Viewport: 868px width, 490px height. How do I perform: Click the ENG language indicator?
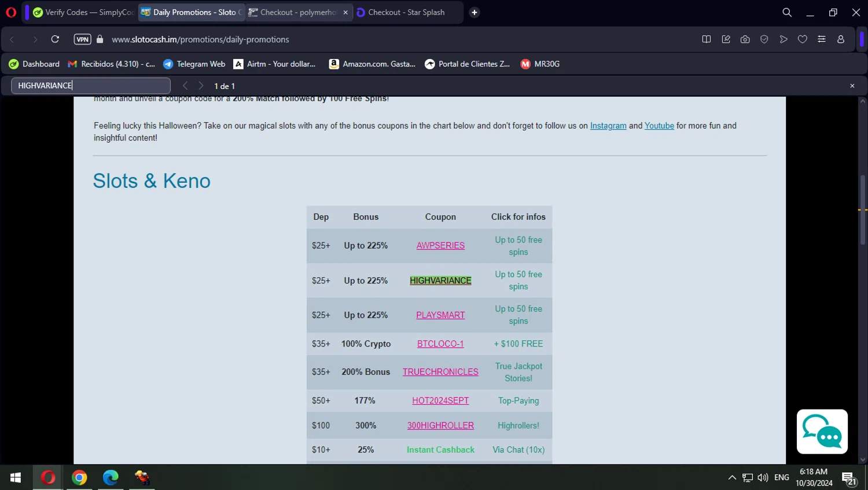point(781,477)
